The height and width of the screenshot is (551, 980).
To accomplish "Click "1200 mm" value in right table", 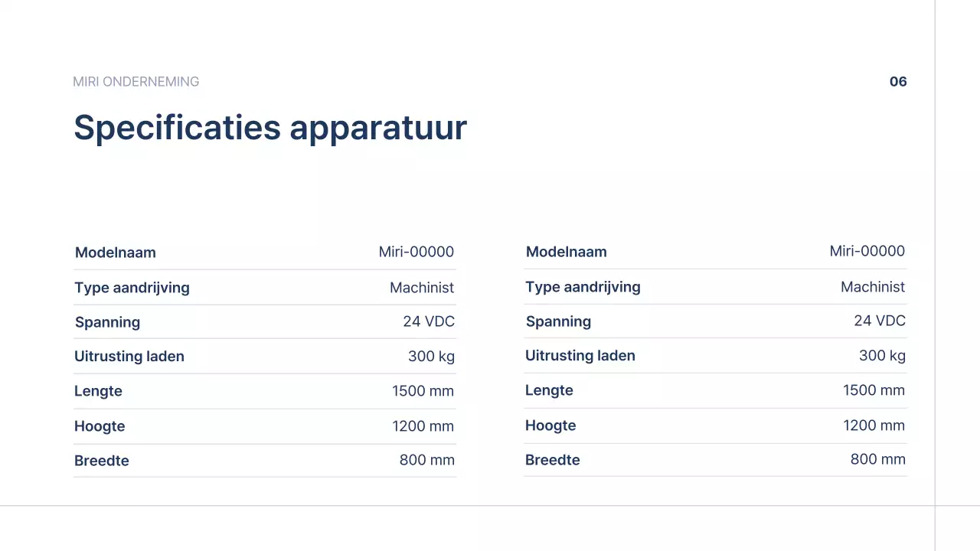I will point(874,425).
